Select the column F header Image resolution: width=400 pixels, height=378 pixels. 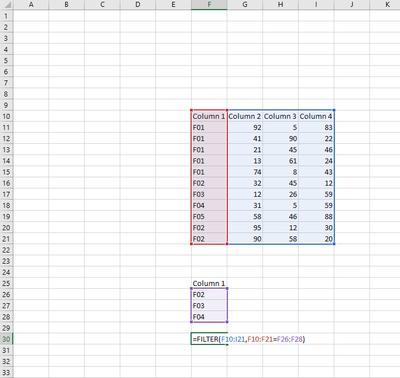[209, 5]
